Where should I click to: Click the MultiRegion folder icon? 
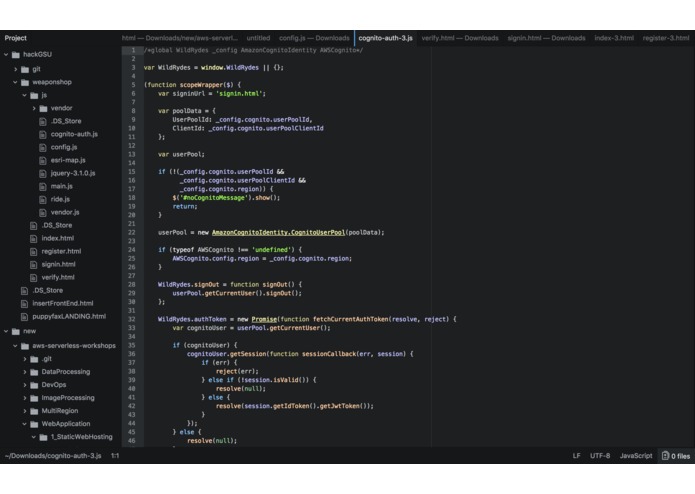click(x=34, y=411)
